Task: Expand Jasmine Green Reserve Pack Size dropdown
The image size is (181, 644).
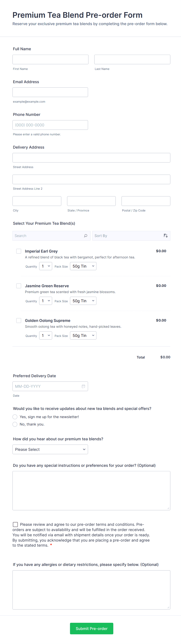Action: tap(83, 301)
